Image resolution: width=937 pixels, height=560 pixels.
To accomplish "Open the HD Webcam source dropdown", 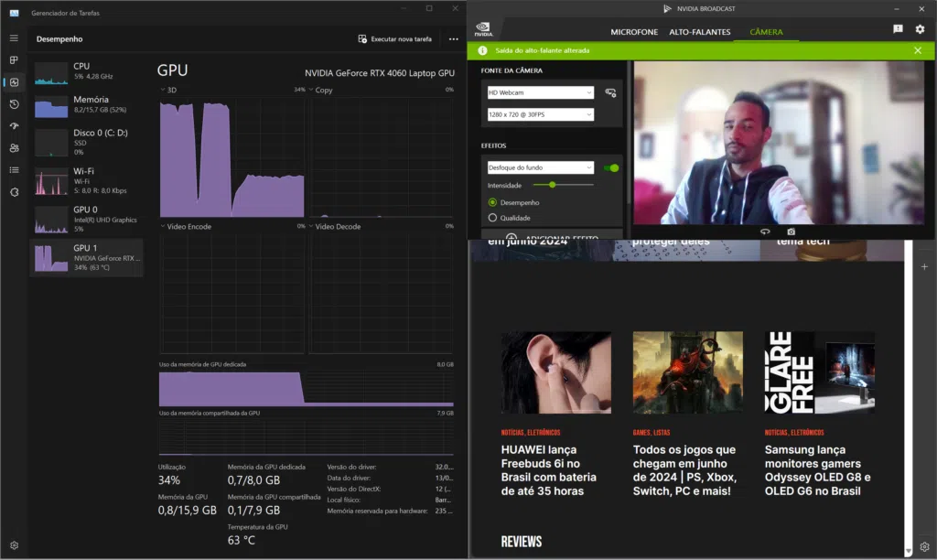I will pos(540,92).
